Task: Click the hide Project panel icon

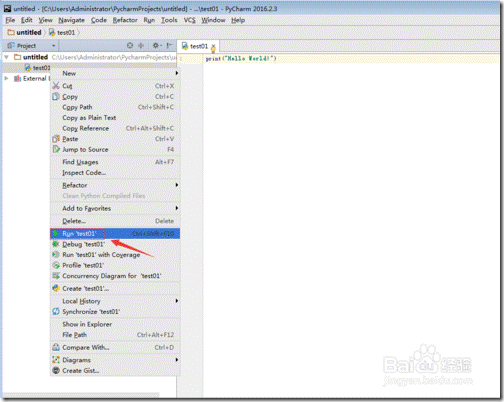Action: tap(170, 46)
